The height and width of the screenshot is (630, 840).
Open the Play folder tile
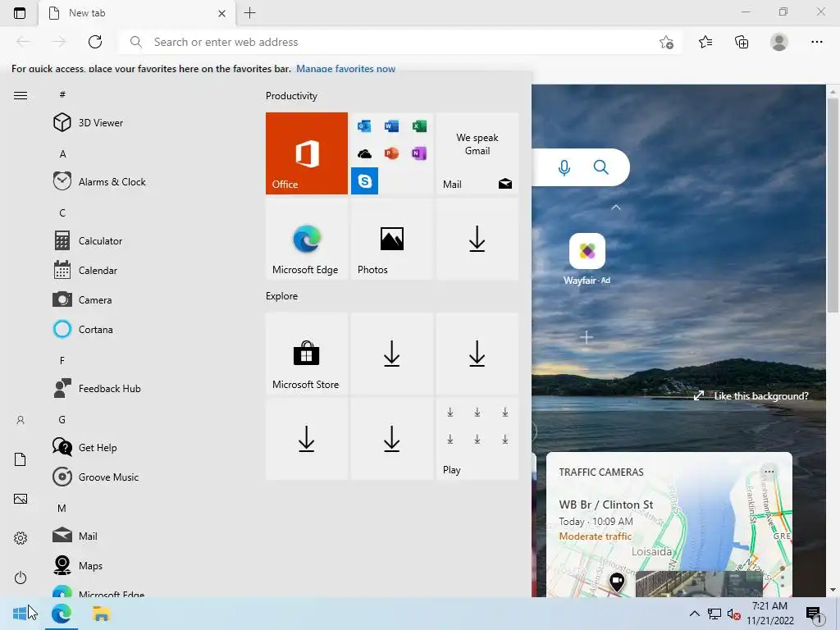coord(477,439)
